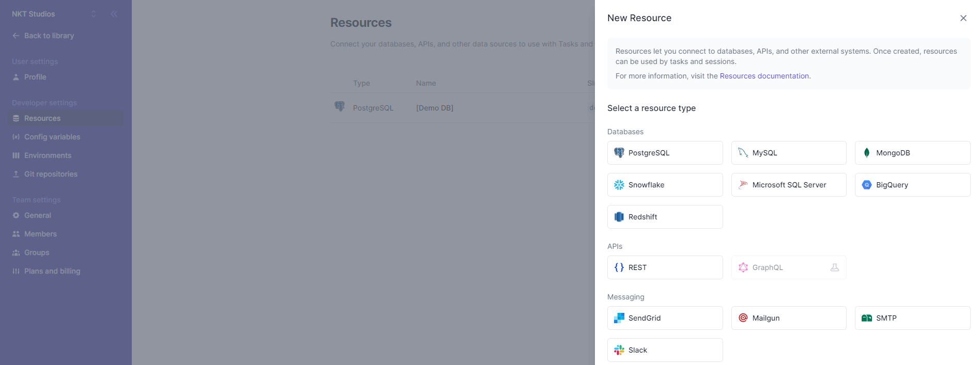Select Microsoft SQL Server as resource type
This screenshot has height=365, width=980.
pos(789,185)
